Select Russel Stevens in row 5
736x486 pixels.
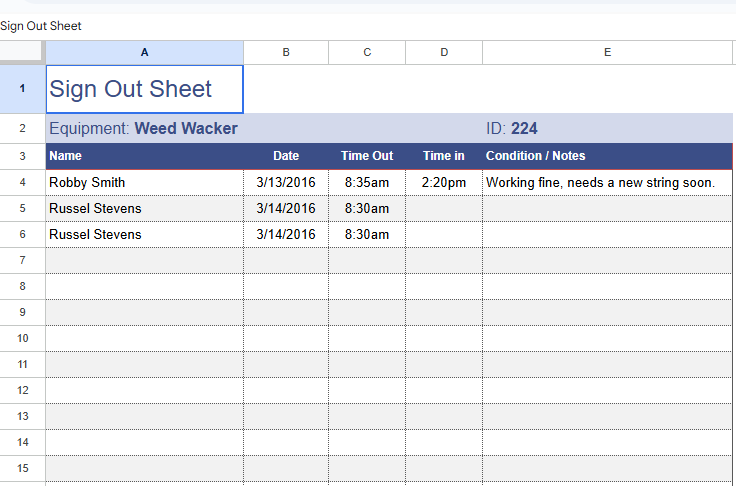[x=144, y=208]
